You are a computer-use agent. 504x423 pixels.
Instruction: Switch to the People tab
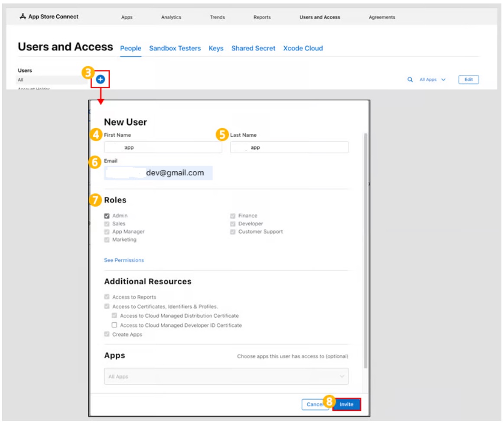click(131, 48)
